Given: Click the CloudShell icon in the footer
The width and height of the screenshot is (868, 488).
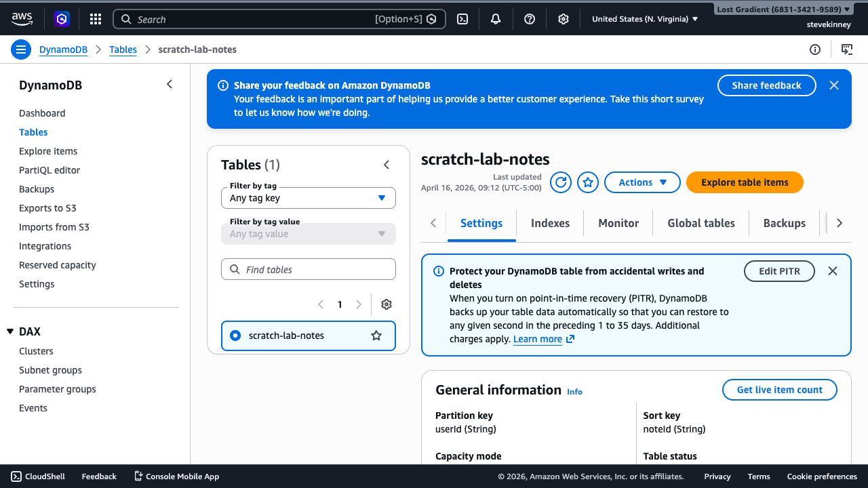Looking at the screenshot, I should click(16, 476).
